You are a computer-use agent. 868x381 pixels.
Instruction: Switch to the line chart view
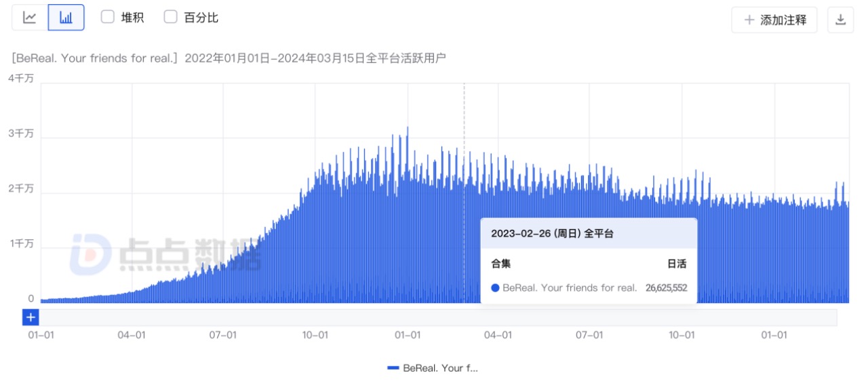tap(30, 18)
